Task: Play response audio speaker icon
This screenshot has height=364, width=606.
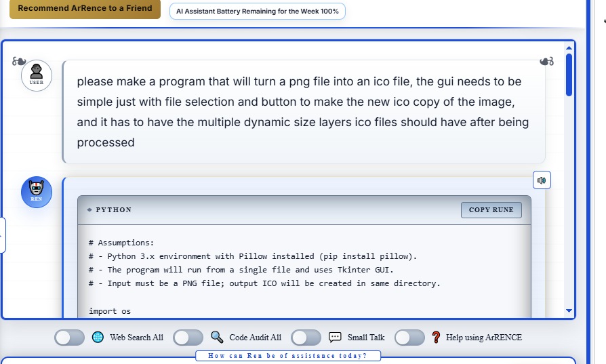Action: click(542, 180)
